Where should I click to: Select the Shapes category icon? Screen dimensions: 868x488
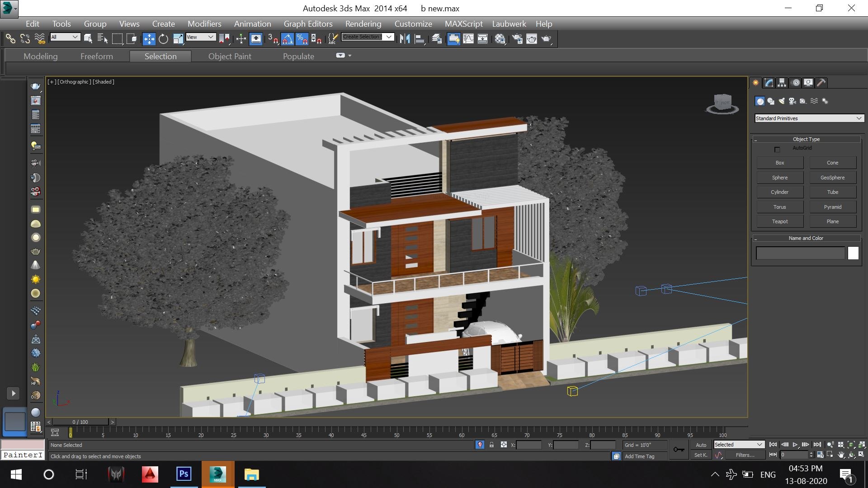(x=771, y=101)
